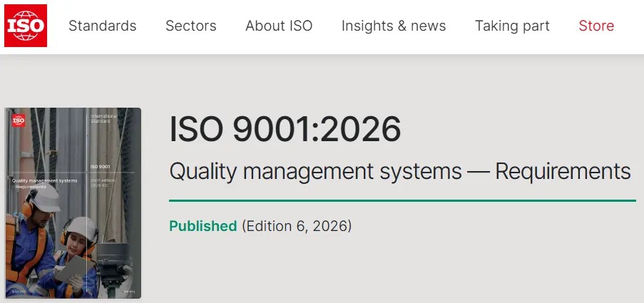The width and height of the screenshot is (644, 303).
Task: Click the (Edition 6, 2026) text
Action: (x=297, y=226)
